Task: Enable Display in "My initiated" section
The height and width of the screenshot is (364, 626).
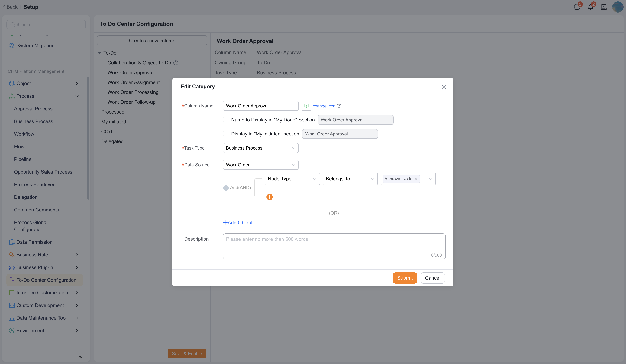Action: tap(225, 134)
